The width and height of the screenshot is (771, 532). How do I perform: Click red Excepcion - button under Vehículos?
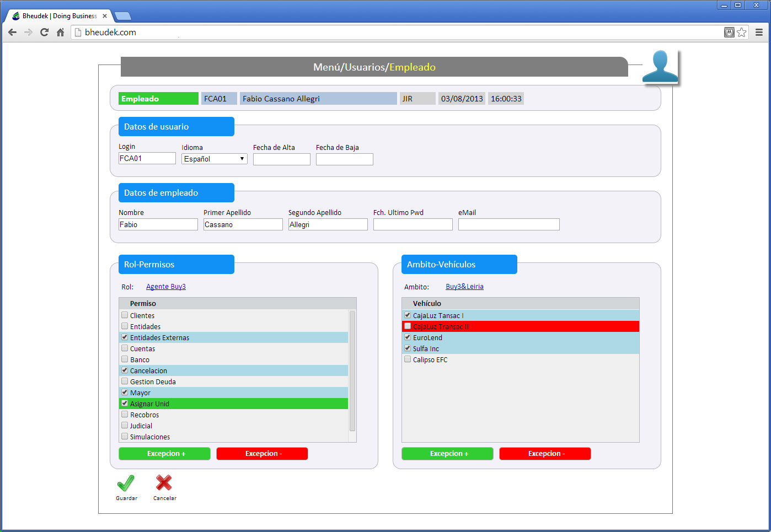545,454
